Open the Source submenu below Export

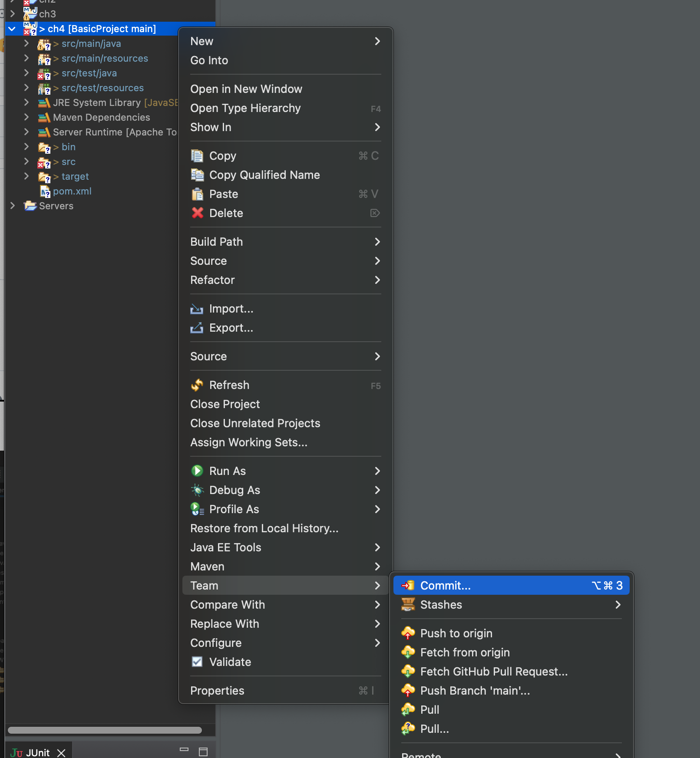point(285,356)
